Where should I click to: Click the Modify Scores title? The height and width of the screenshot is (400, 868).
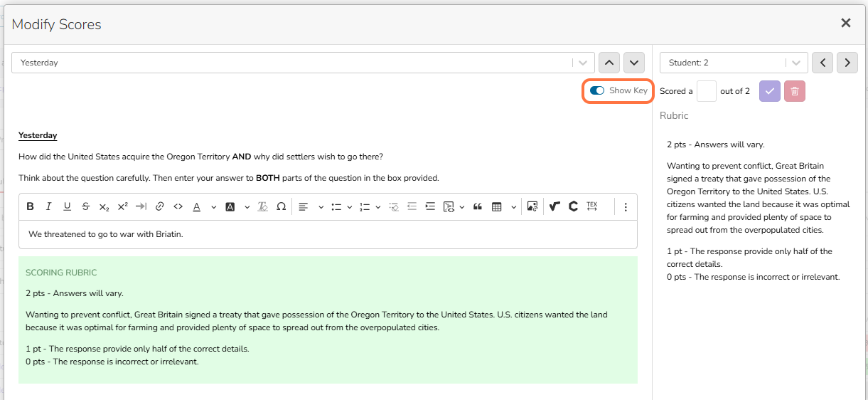pos(56,24)
